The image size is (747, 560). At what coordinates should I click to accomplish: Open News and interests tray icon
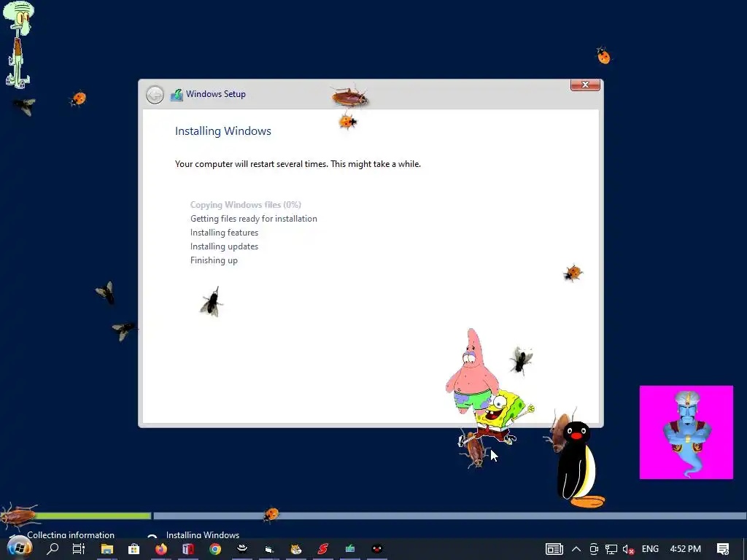click(554, 549)
